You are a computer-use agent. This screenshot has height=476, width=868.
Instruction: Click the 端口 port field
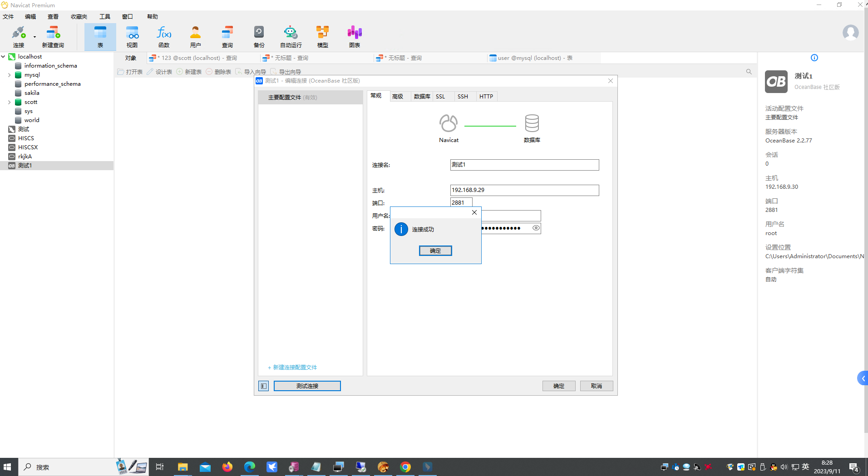tap(461, 202)
